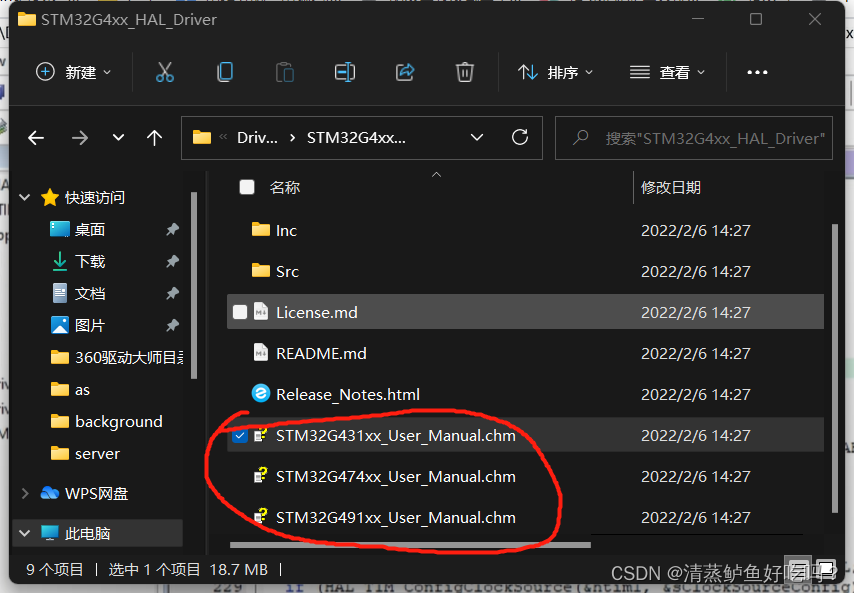This screenshot has width=854, height=593.
Task: Go back with the left arrow
Action: pos(36,138)
